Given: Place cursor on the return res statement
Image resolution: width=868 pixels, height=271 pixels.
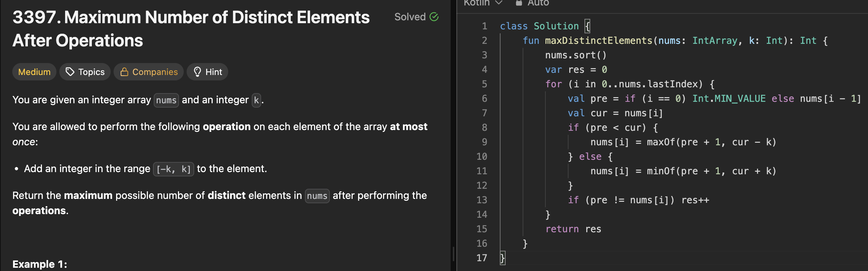Looking at the screenshot, I should click(573, 229).
